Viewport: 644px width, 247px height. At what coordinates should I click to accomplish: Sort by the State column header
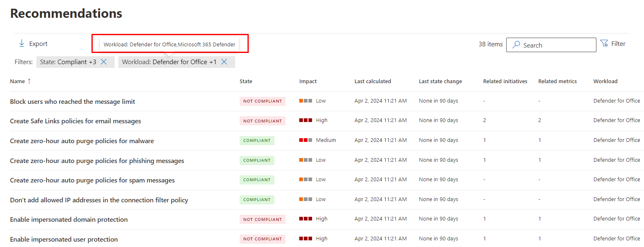[246, 82]
